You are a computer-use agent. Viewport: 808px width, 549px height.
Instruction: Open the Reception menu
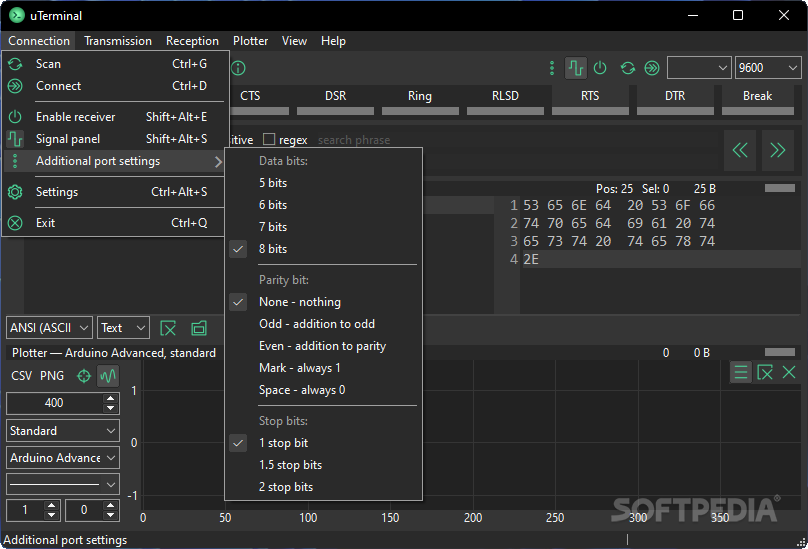point(192,41)
